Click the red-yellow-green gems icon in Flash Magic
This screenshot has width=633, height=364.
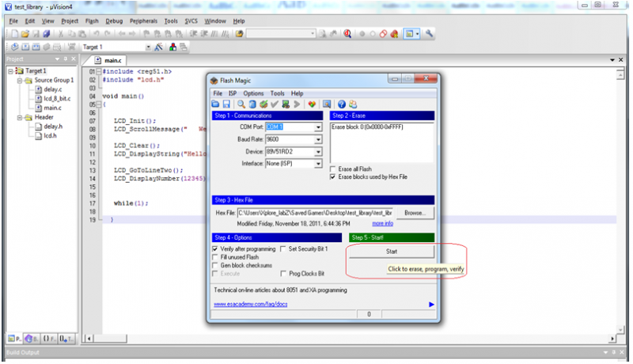[312, 104]
